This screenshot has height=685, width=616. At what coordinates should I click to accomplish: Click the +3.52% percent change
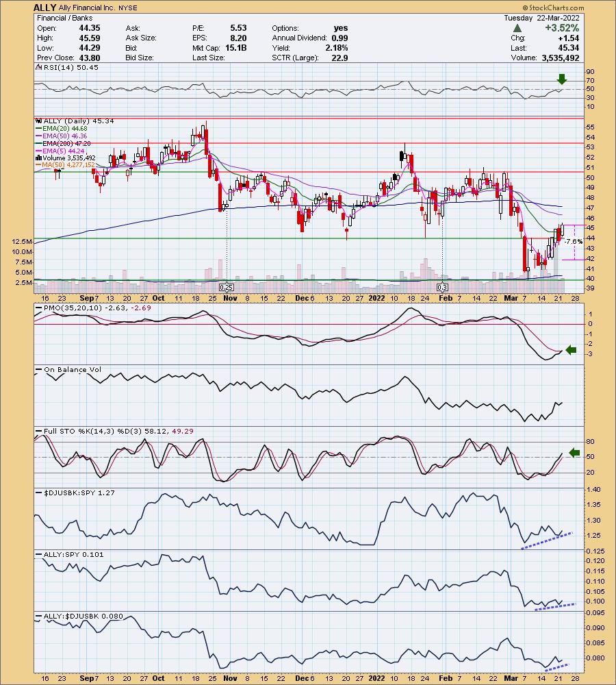click(x=562, y=28)
